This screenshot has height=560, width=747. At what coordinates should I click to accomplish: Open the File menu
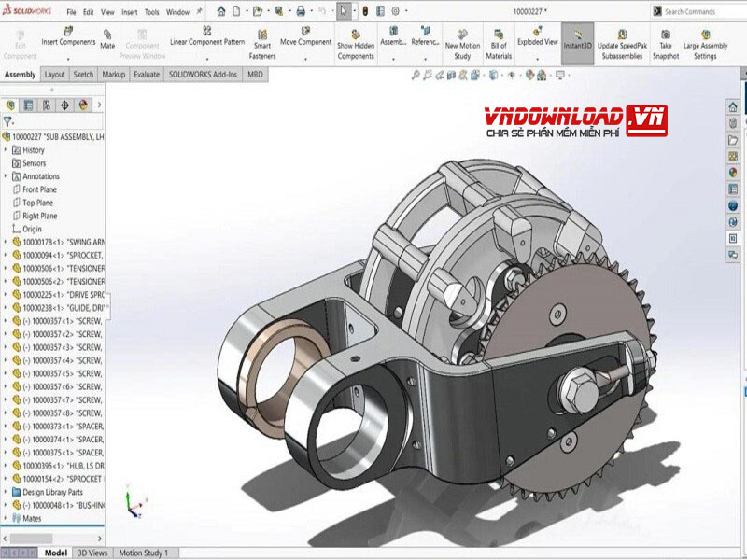pos(71,12)
